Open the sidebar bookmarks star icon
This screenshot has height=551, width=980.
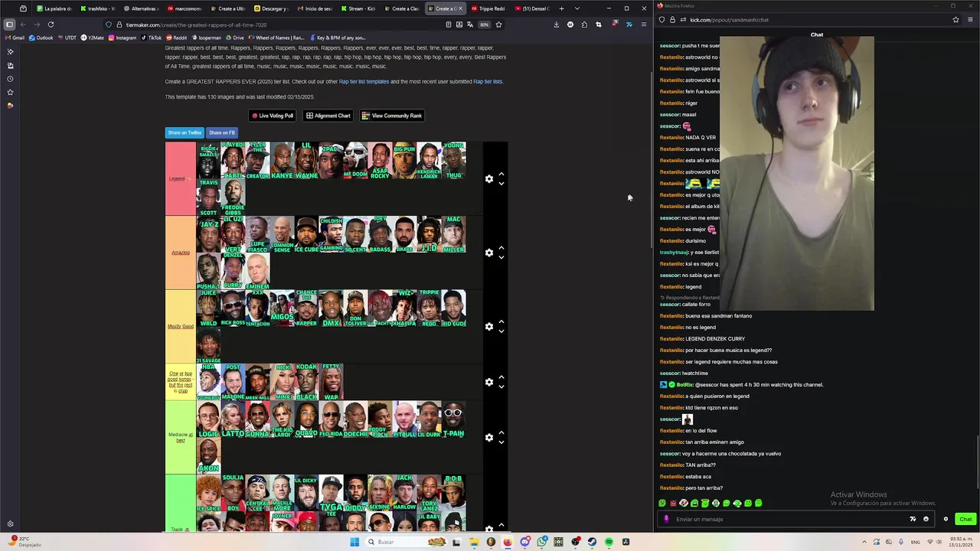[x=10, y=92]
